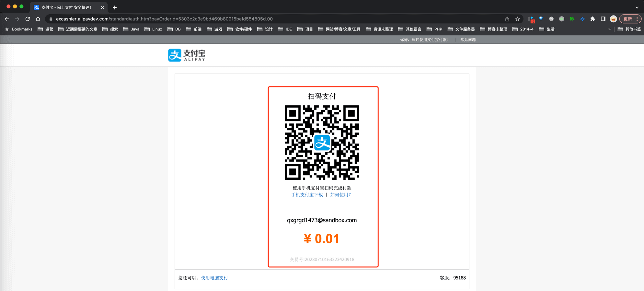Open the 使用电脑支付 link

[214, 278]
